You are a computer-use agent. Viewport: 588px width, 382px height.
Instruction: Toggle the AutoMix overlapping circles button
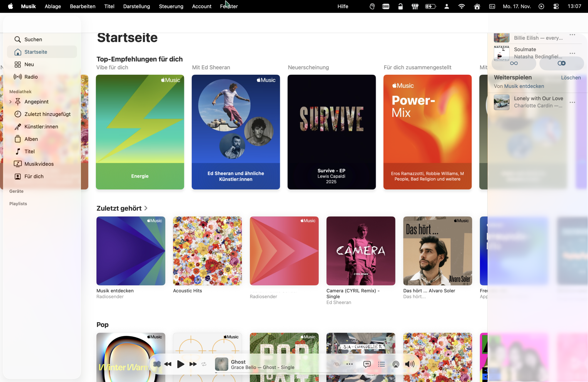click(561, 64)
